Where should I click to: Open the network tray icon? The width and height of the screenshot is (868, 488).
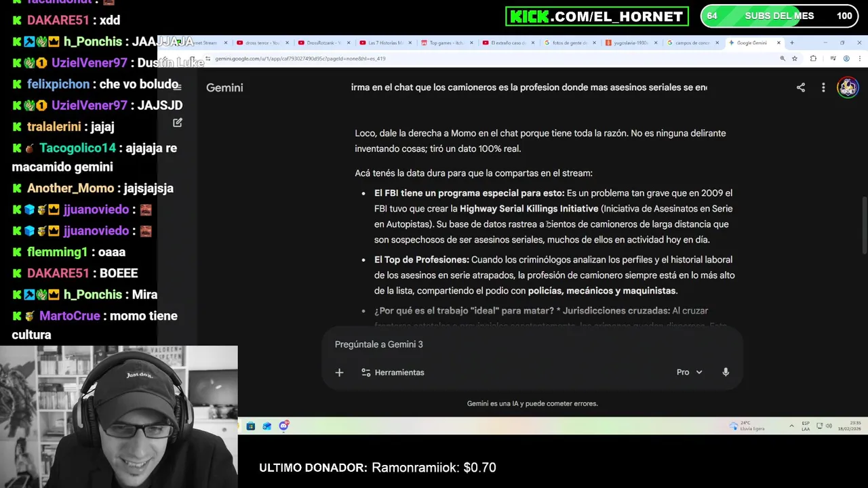[819, 426]
